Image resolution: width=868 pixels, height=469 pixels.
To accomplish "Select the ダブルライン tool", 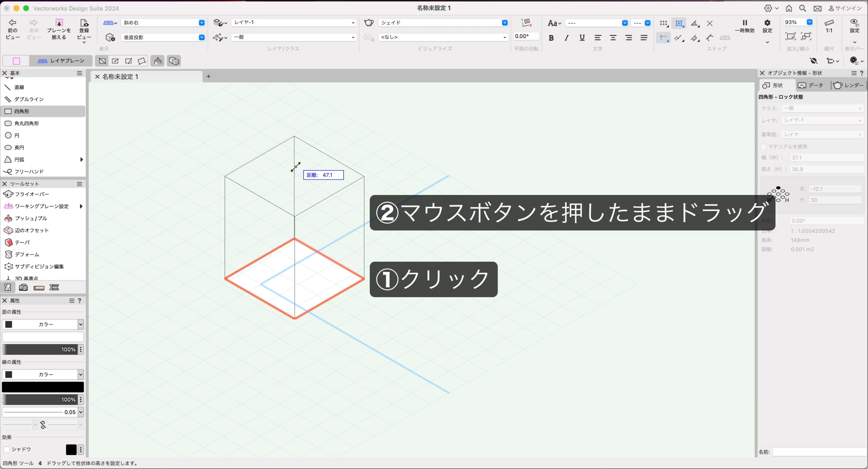I will tap(43, 99).
